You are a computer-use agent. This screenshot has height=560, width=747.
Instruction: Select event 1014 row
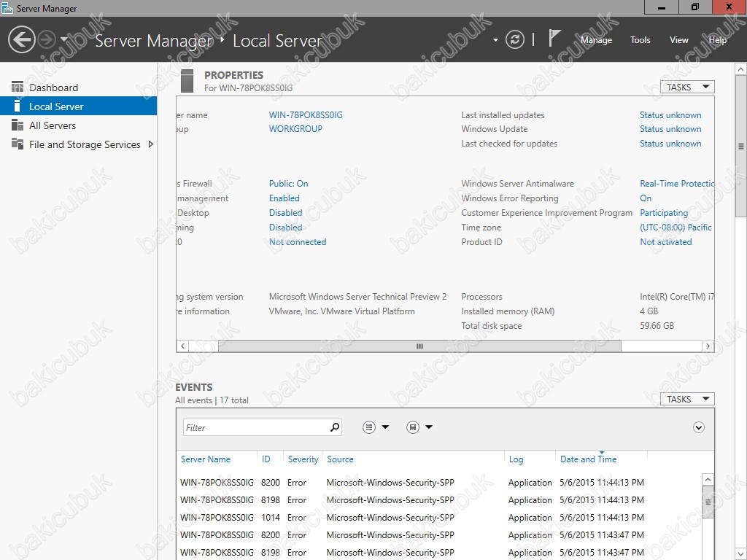point(439,518)
